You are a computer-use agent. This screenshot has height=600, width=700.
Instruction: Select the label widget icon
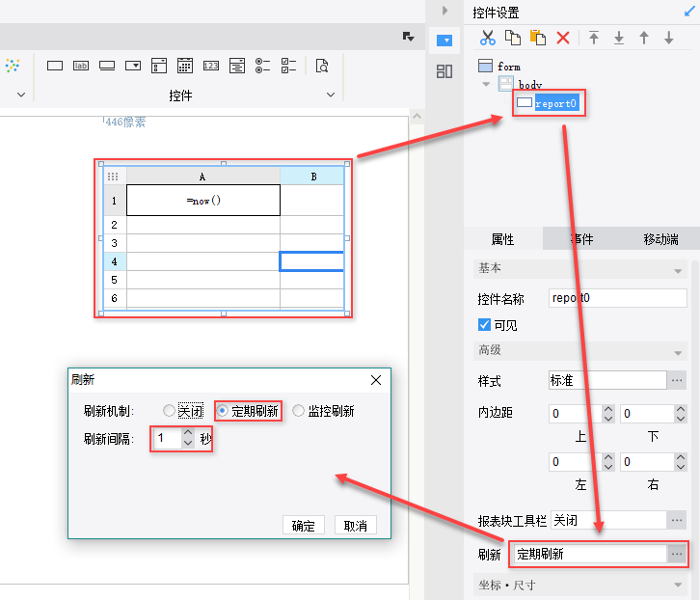pyautogui.click(x=81, y=66)
